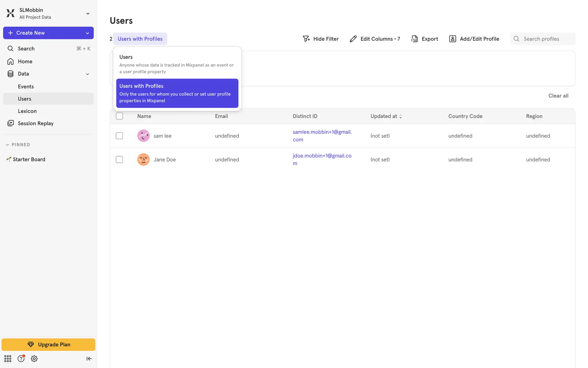
Task: Click the Hide Filter funnel icon
Action: point(306,39)
